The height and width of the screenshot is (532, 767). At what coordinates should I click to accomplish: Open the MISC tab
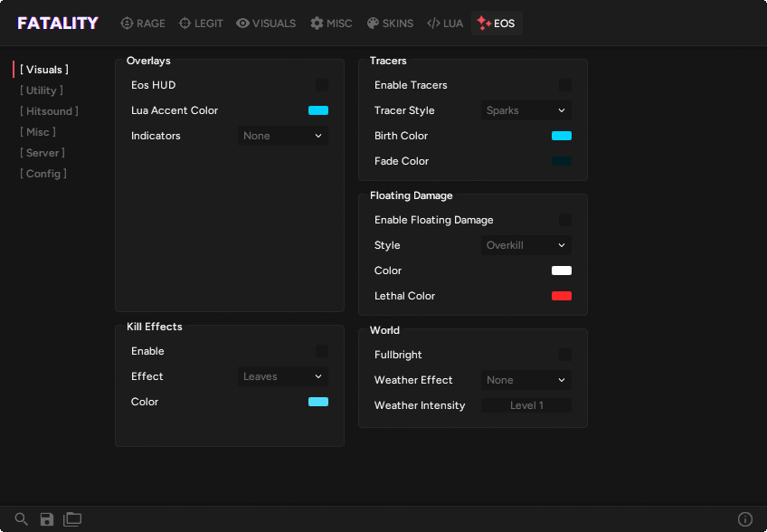pos(331,23)
